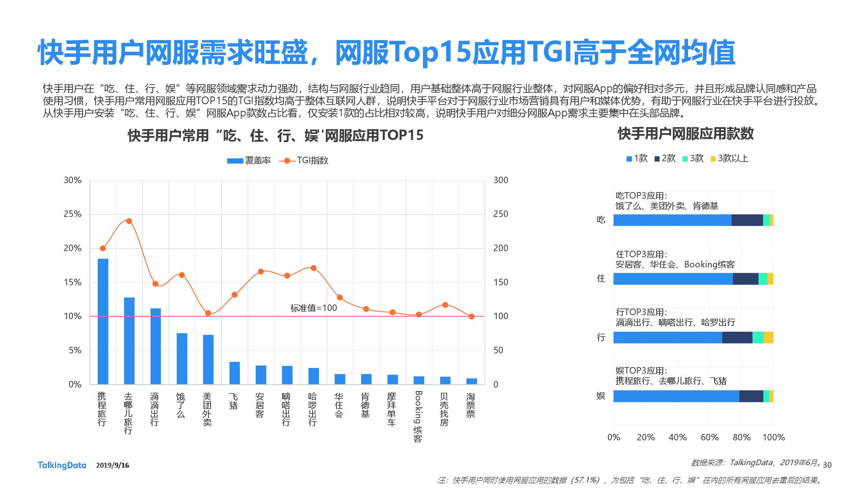Click the 安居客 axis label
The image size is (868, 488).
coord(260,405)
